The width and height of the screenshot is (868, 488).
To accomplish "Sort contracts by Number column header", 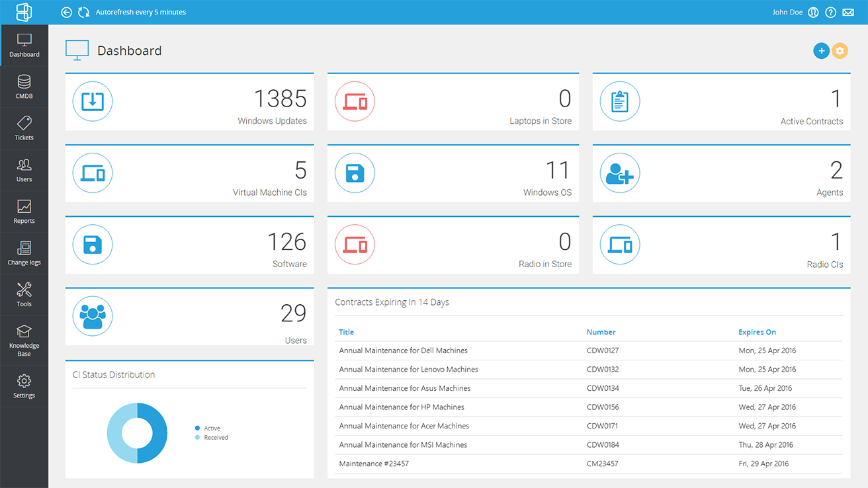I will coord(601,332).
